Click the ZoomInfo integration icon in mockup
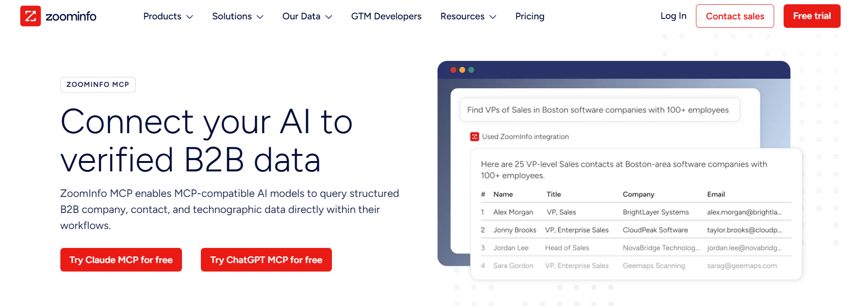The height and width of the screenshot is (306, 868). [474, 136]
